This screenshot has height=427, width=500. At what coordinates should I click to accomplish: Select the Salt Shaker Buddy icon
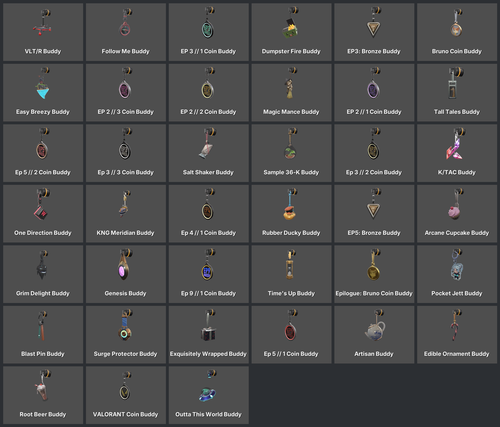click(x=208, y=143)
